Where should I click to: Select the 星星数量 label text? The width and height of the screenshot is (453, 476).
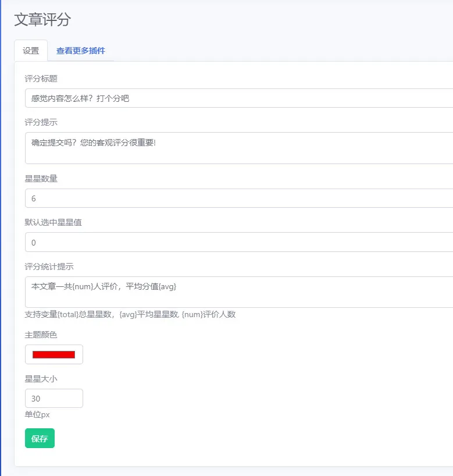click(41, 179)
